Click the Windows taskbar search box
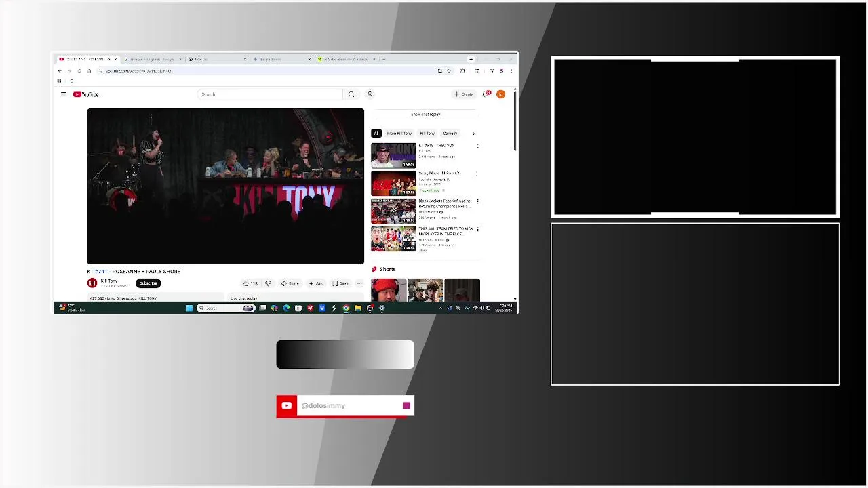This screenshot has width=868, height=488. [225, 308]
